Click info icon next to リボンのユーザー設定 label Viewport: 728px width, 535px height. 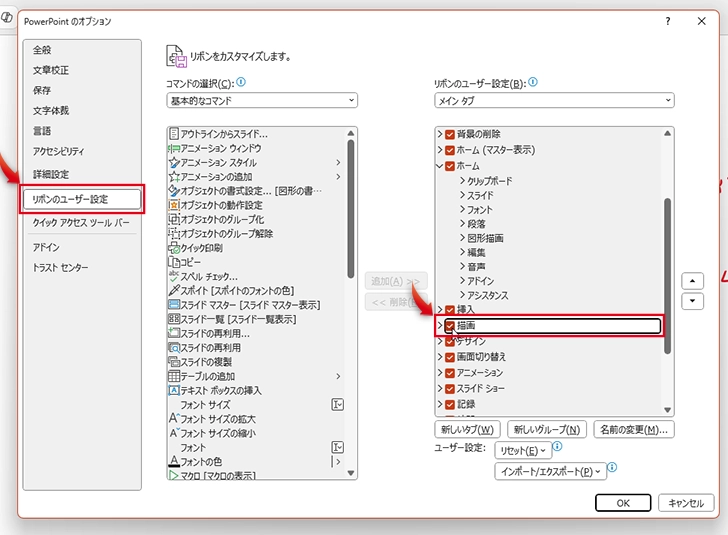(x=533, y=82)
